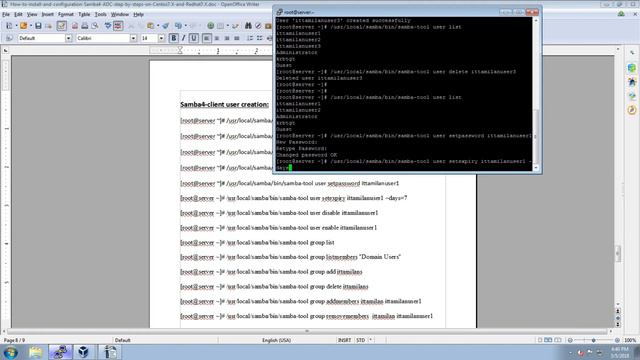Toggle numbered list
This screenshot has width=640, height=360.
point(250,38)
